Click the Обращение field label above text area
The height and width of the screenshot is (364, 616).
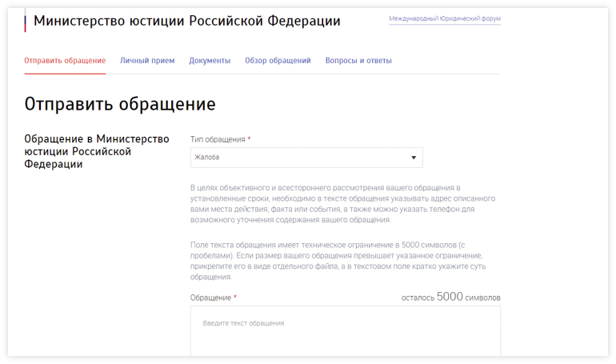click(210, 298)
